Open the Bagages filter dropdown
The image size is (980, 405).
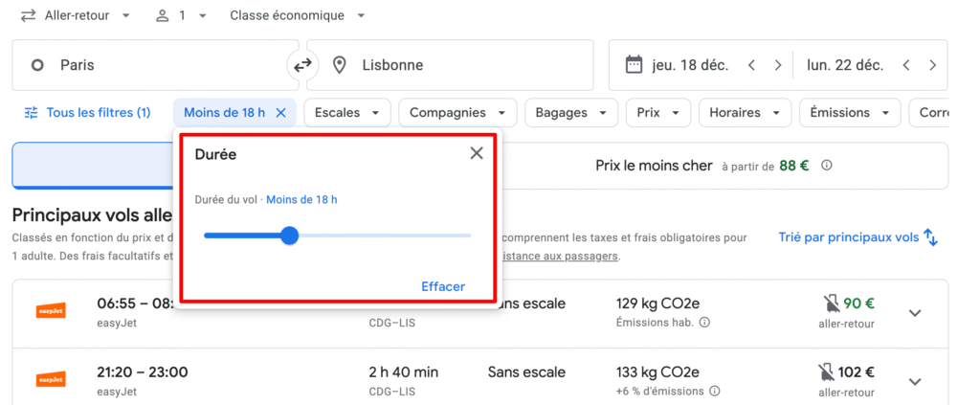click(571, 113)
